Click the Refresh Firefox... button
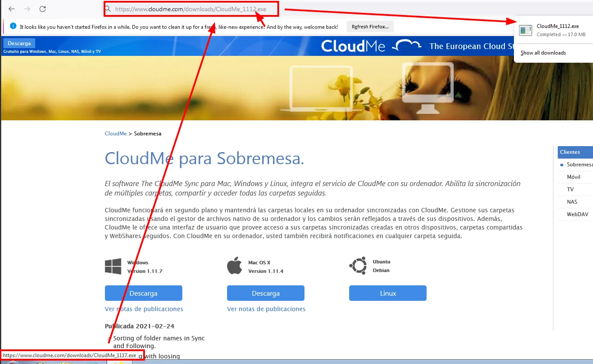Viewport: 593px width, 364px height. pos(370,27)
